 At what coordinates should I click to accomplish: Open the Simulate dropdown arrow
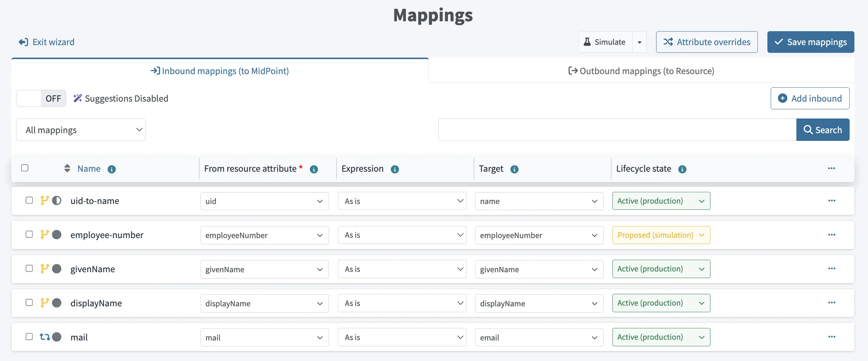pos(639,42)
